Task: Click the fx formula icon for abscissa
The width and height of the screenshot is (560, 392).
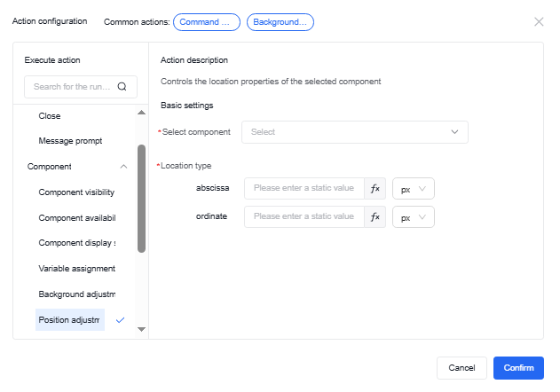Action: (x=375, y=189)
